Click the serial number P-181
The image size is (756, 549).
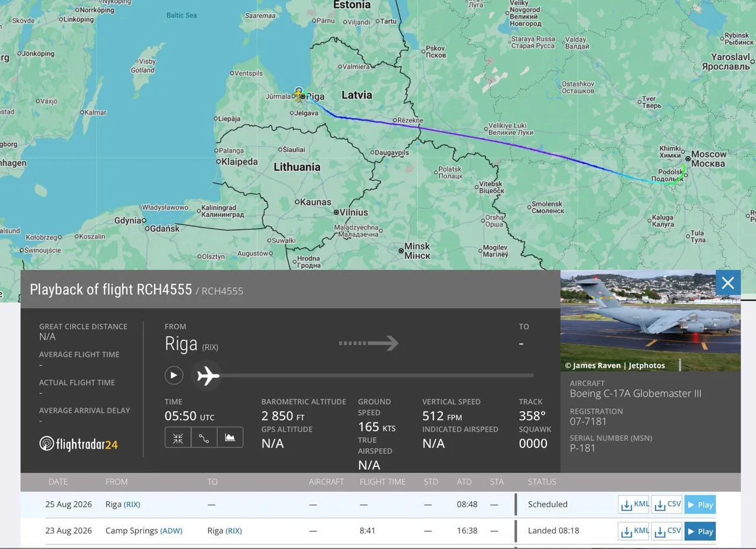[582, 448]
